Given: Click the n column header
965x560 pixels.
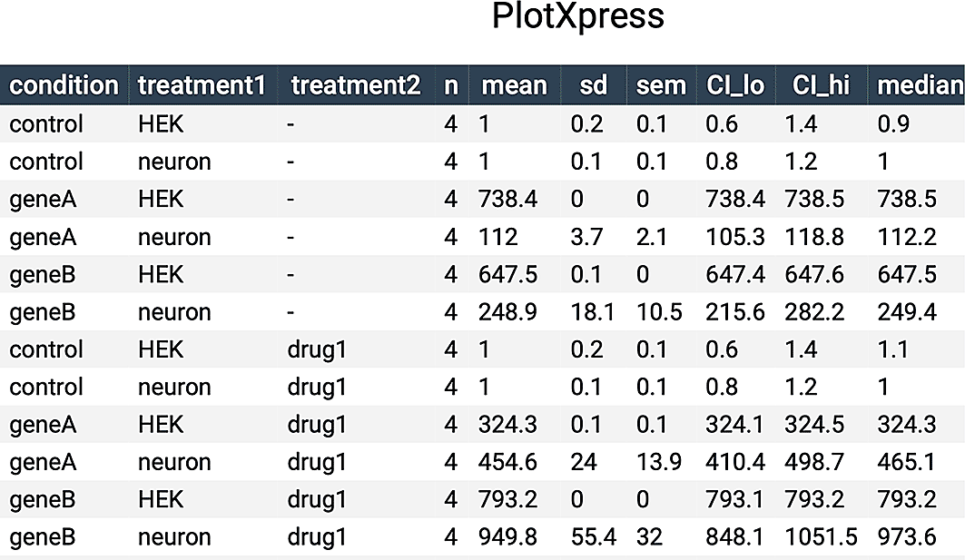Looking at the screenshot, I should pyautogui.click(x=452, y=85).
